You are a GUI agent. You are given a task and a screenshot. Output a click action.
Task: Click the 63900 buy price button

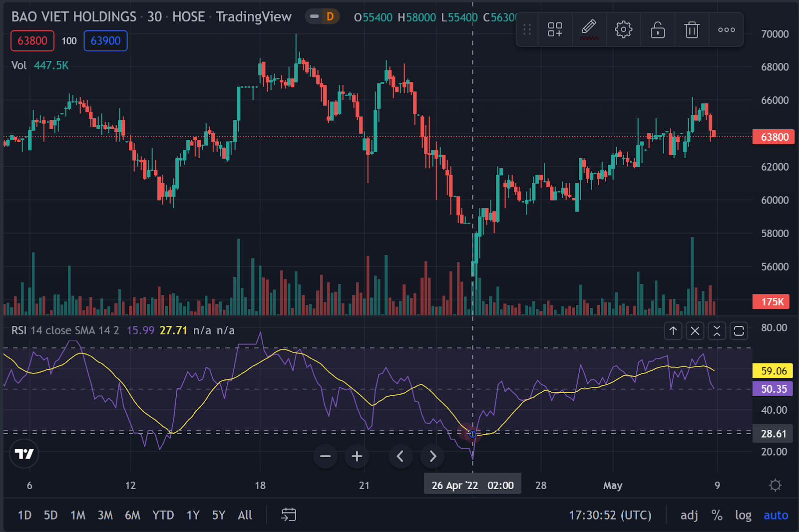105,41
